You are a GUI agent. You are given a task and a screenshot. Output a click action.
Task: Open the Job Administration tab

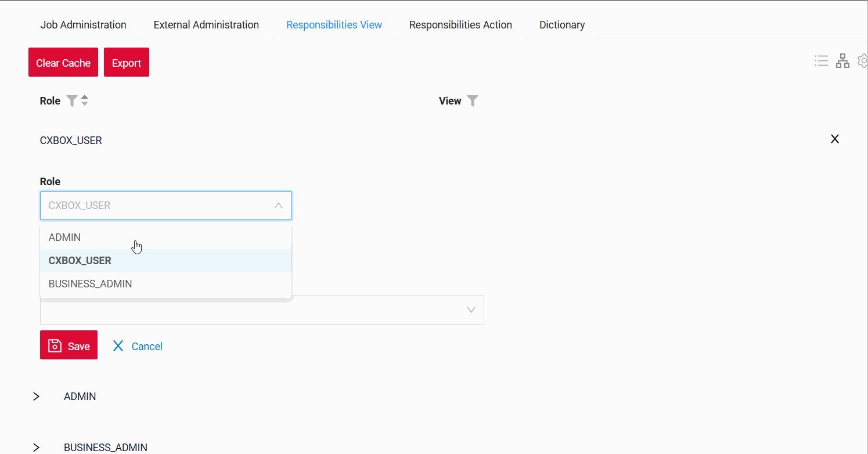pos(83,25)
